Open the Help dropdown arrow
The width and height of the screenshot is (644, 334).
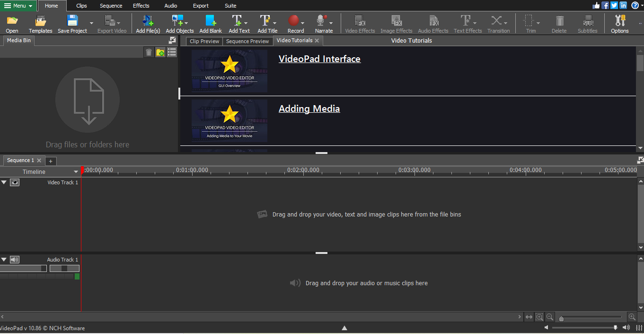click(642, 6)
